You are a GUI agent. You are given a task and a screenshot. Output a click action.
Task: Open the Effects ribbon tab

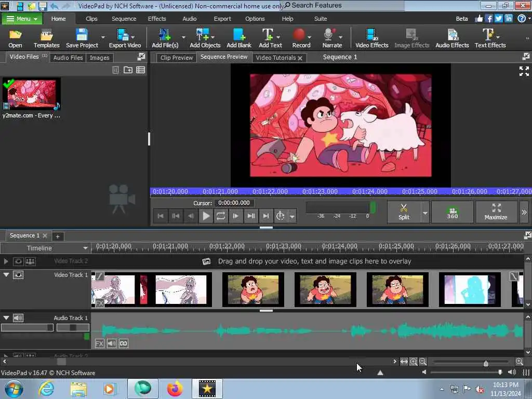click(157, 19)
